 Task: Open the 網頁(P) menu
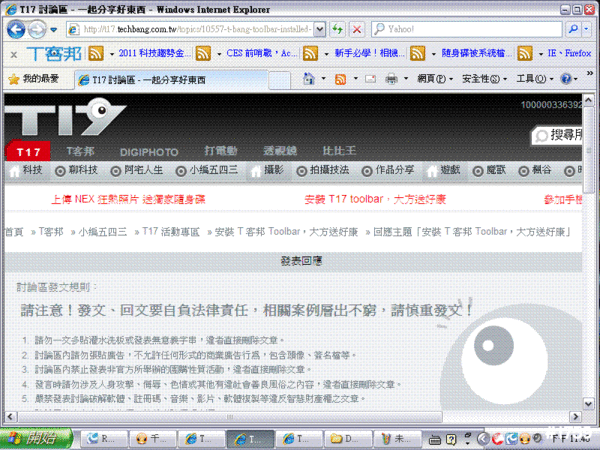pyautogui.click(x=435, y=79)
